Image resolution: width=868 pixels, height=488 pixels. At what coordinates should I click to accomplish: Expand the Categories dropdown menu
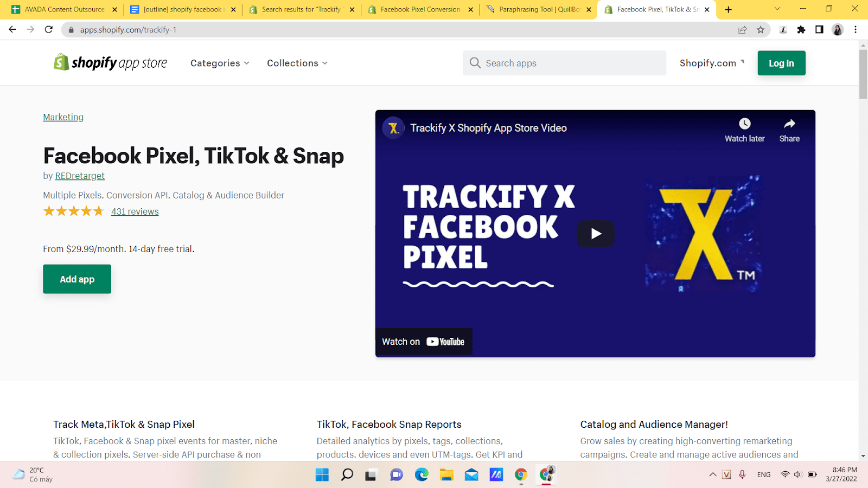tap(220, 63)
